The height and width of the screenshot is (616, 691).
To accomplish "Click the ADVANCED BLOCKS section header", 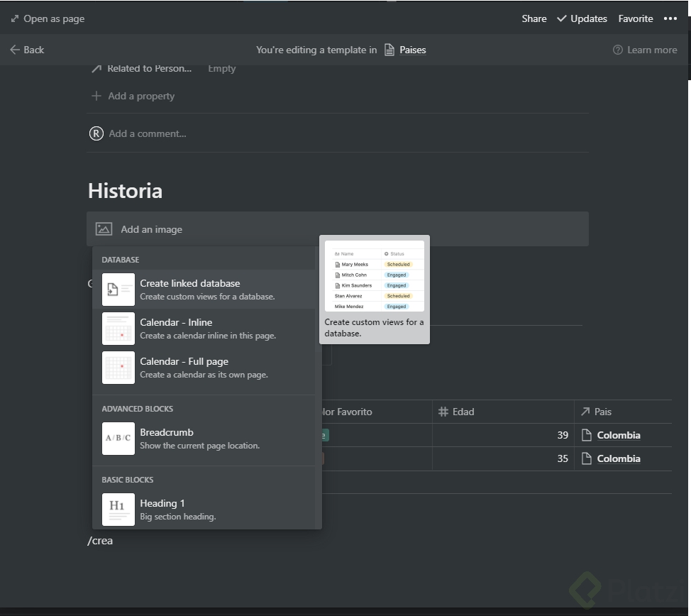I will [x=137, y=409].
